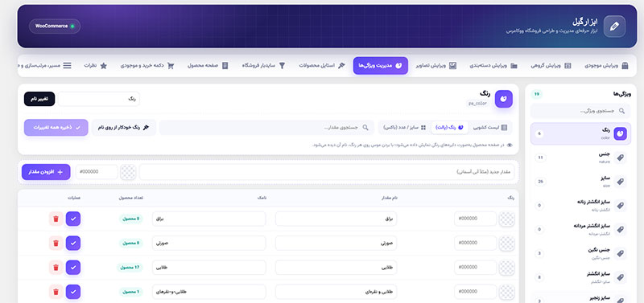Delete the صورتی value with the trash icon

[56, 244]
